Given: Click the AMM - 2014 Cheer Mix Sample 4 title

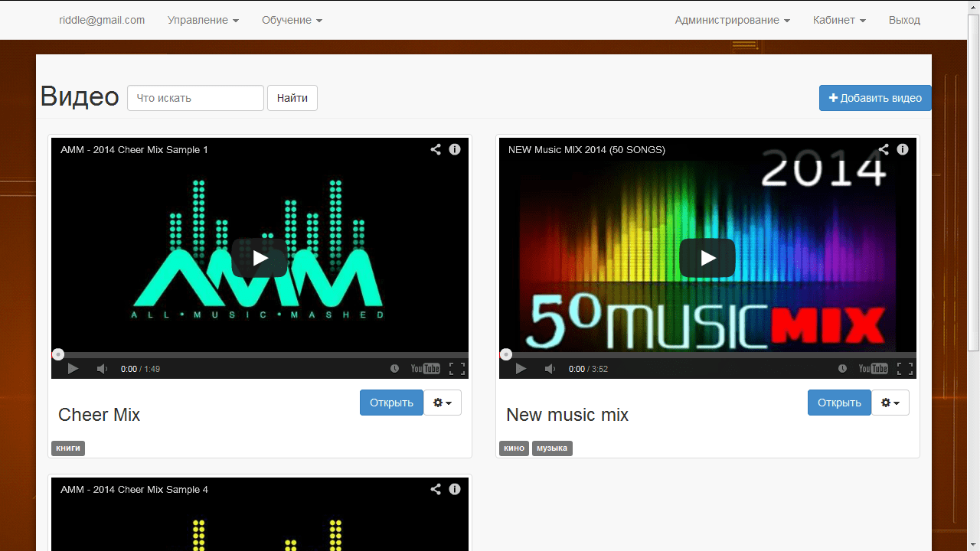Looking at the screenshot, I should point(134,489).
